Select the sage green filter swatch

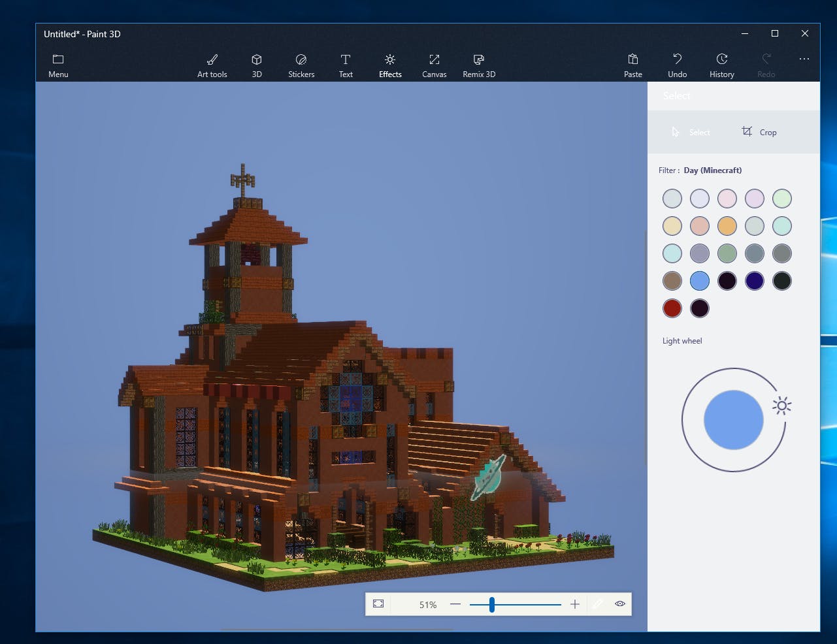(727, 253)
